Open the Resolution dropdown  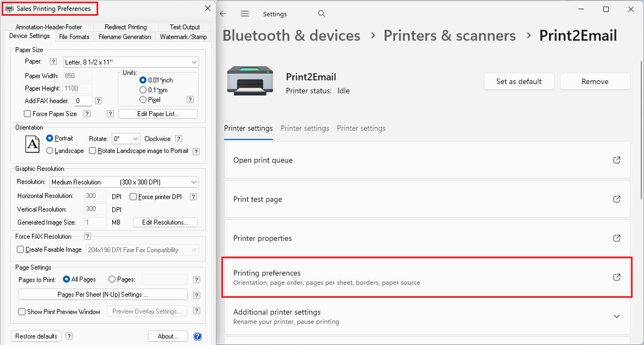pos(124,182)
